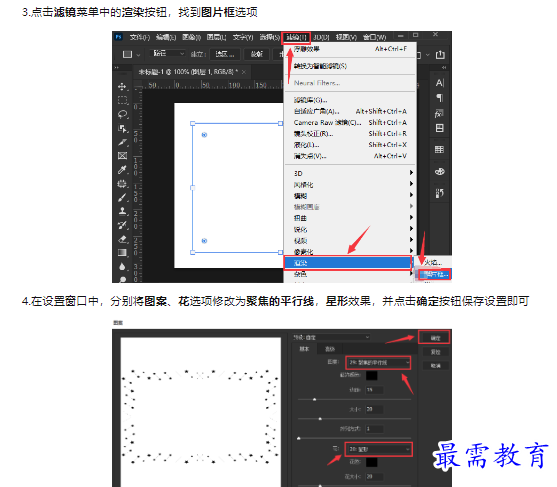Screen dimensions: 557x487
Task: Click the 取消 cancel button
Action: coord(435,366)
